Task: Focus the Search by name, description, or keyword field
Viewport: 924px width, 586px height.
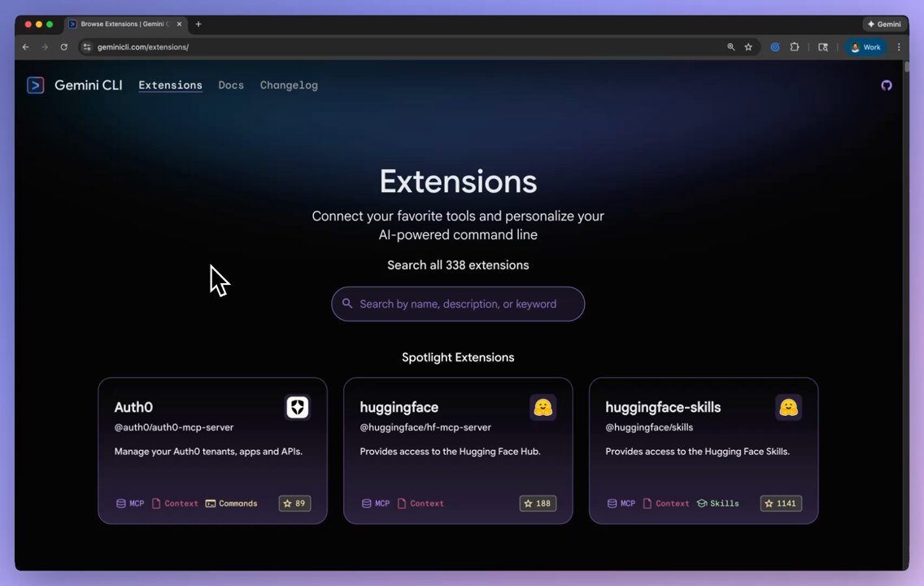Action: (458, 304)
